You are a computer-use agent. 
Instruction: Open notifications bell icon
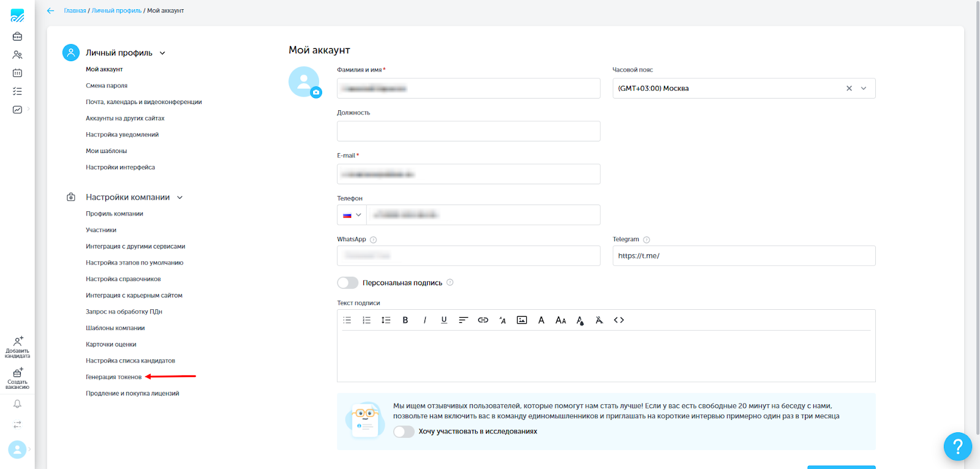pyautogui.click(x=17, y=404)
